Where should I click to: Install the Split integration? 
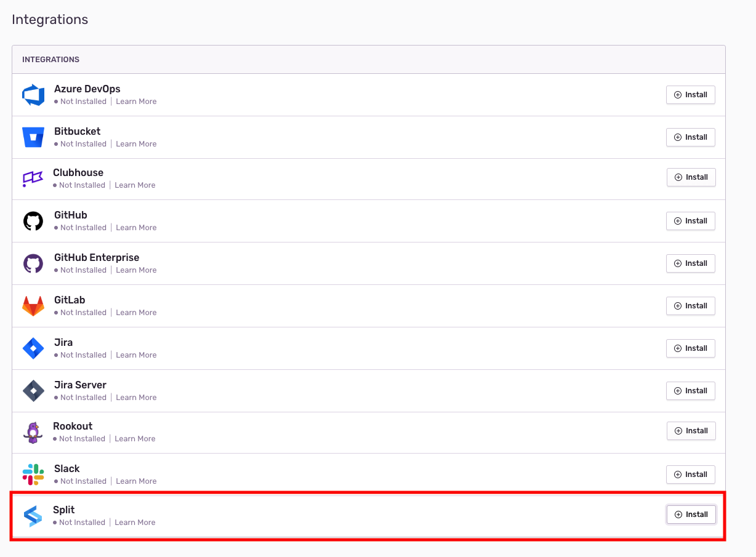tap(691, 515)
